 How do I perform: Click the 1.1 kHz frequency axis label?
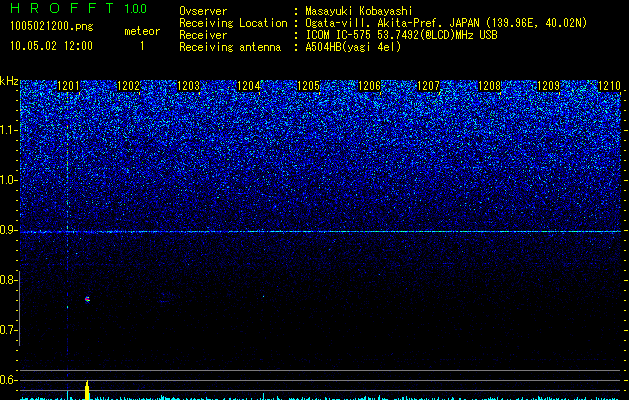(x=8, y=130)
